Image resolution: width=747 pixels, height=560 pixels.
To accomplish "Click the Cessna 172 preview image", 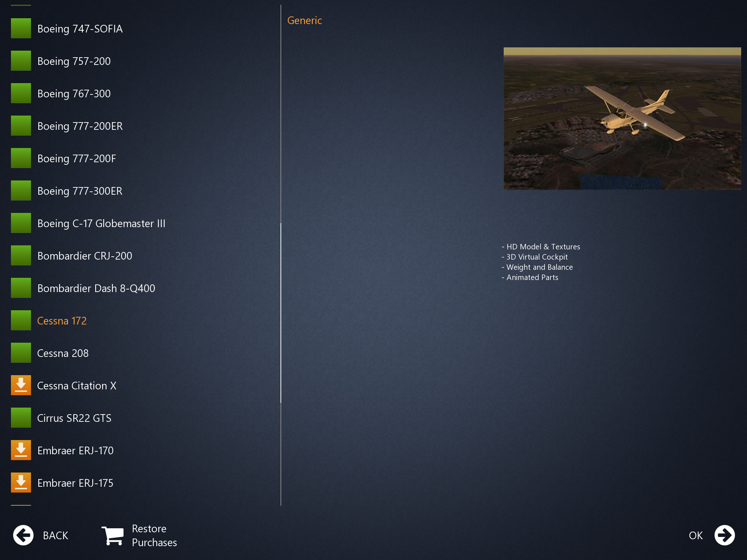I will pos(622,118).
